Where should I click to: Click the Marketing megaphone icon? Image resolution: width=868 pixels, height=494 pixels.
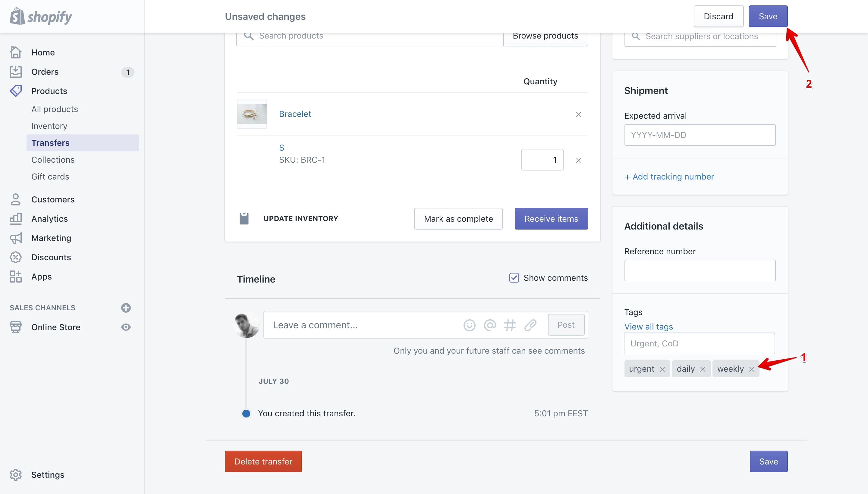pos(16,238)
